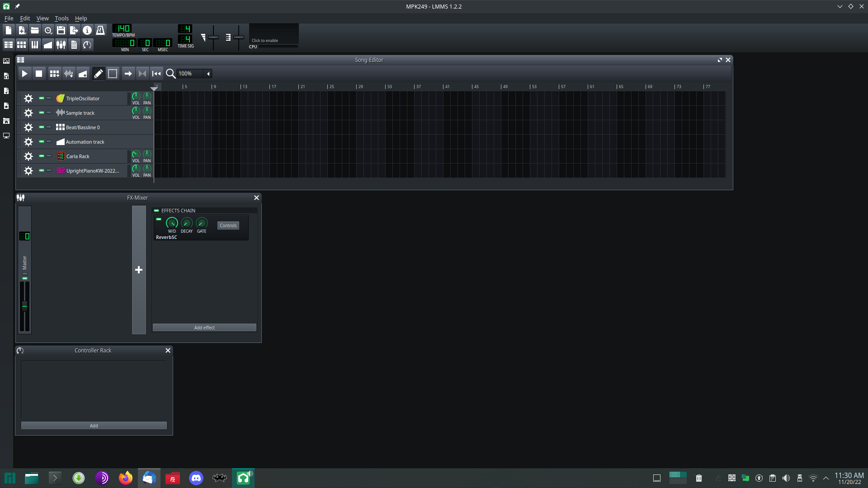Select the draw mode pencil in Song Editor
Viewport: 868px width, 488px height.
99,73
